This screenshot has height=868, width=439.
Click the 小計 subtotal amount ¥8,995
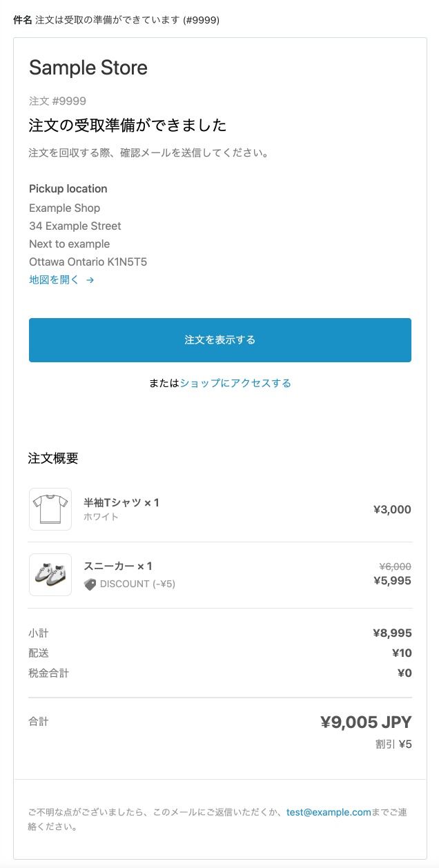[391, 633]
